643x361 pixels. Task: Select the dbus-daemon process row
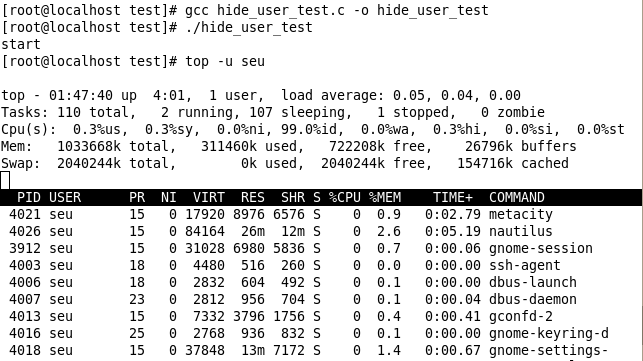322,299
